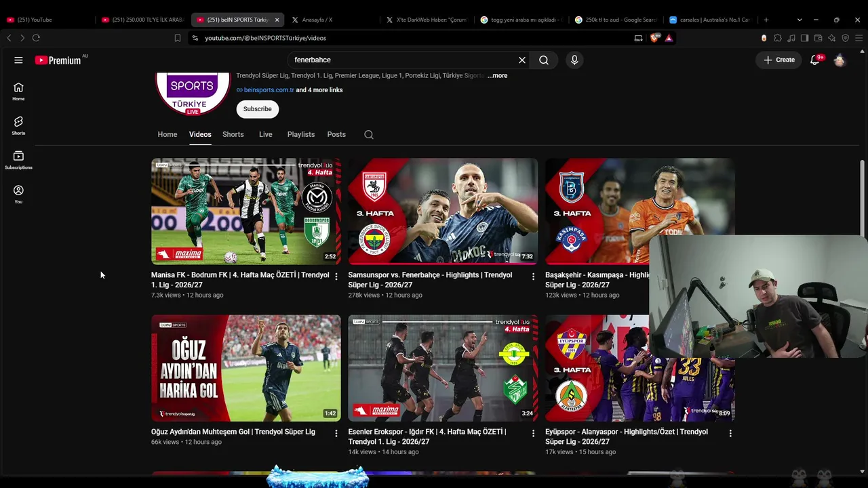This screenshot has width=868, height=488.
Task: Open options for Samsunspor vs. Fenerbahçe video
Action: [x=533, y=277]
